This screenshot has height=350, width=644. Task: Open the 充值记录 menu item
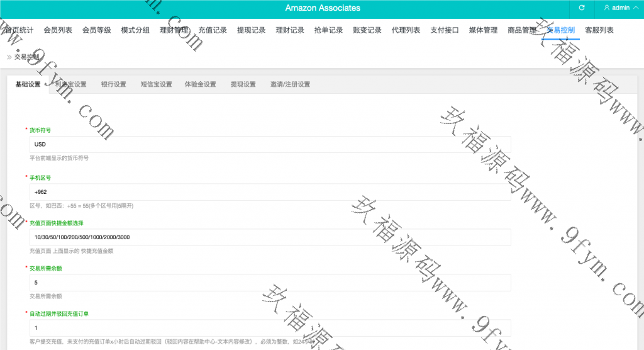coord(213,30)
